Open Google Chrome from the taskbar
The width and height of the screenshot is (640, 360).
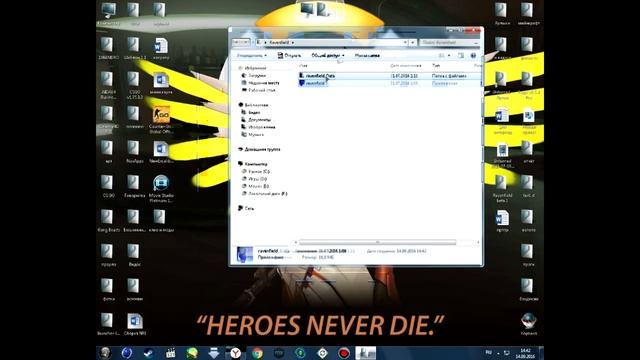[x=258, y=353]
